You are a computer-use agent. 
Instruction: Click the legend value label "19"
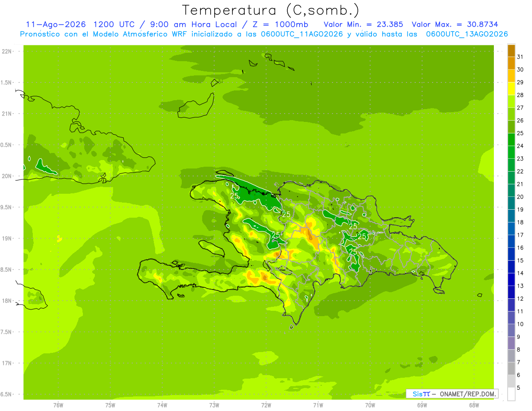pyautogui.click(x=520, y=210)
